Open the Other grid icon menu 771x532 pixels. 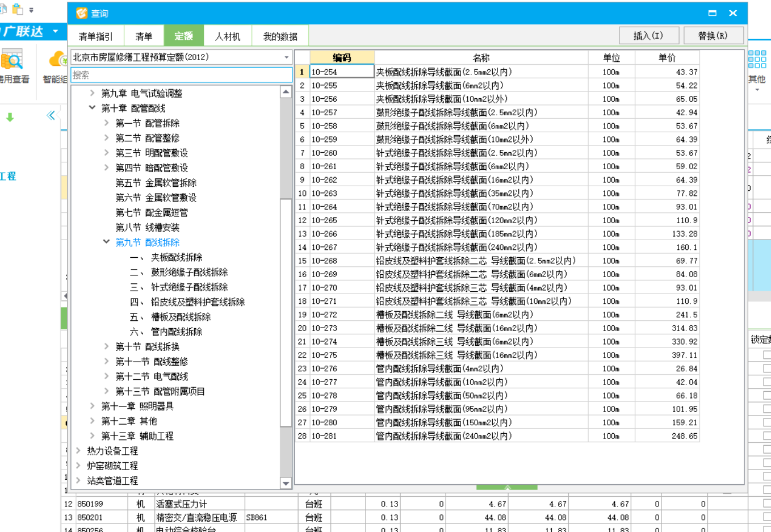(x=757, y=58)
